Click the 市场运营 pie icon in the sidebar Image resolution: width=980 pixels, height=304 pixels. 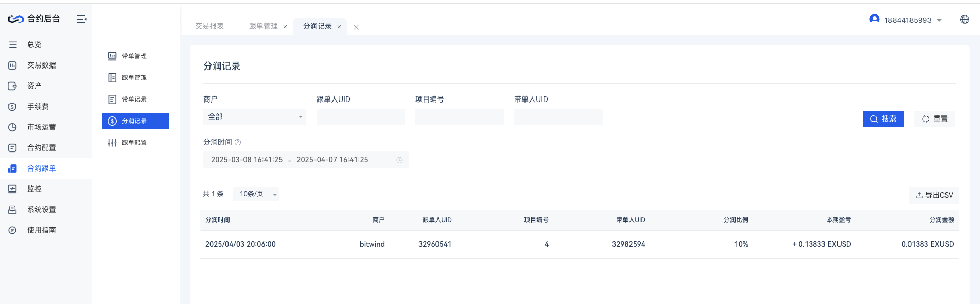[x=13, y=127]
